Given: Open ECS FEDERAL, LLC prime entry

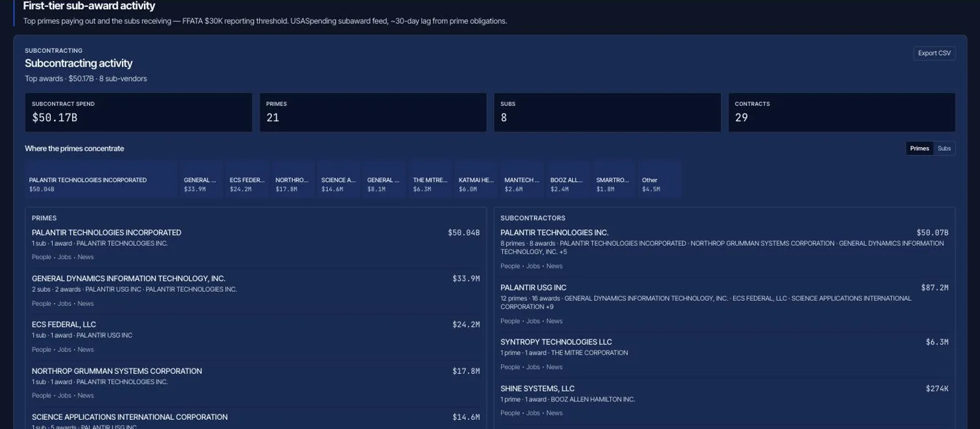Looking at the screenshot, I should click(x=64, y=325).
